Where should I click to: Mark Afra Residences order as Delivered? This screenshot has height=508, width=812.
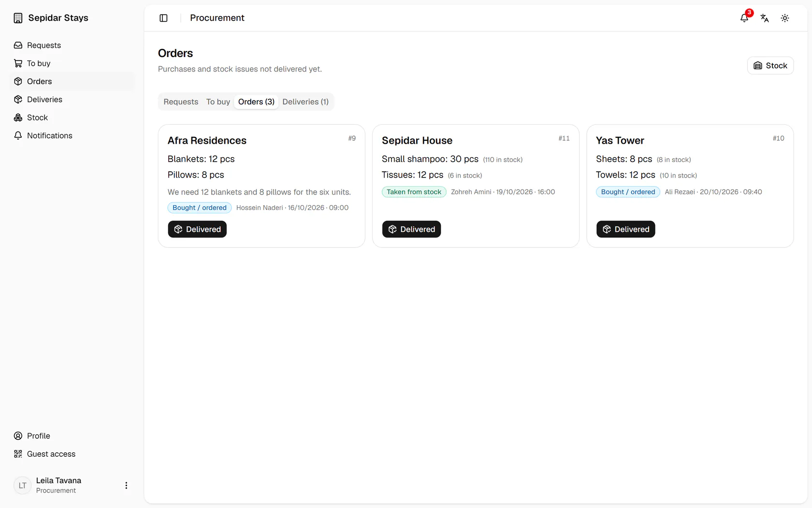point(197,229)
